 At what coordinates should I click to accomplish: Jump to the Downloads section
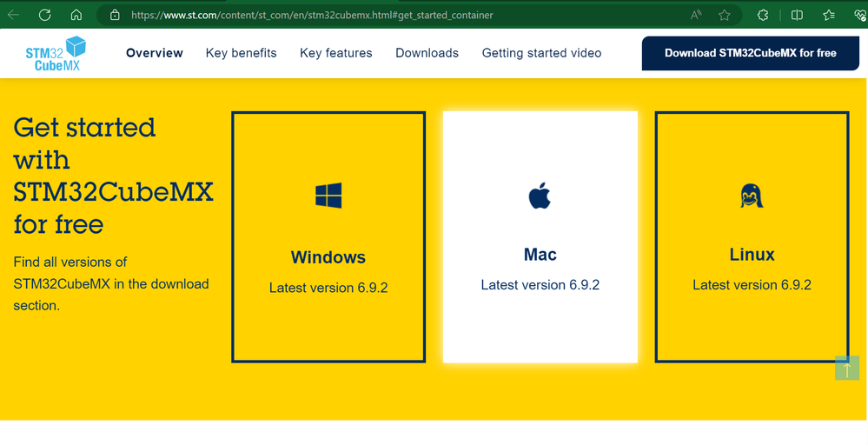tap(427, 53)
